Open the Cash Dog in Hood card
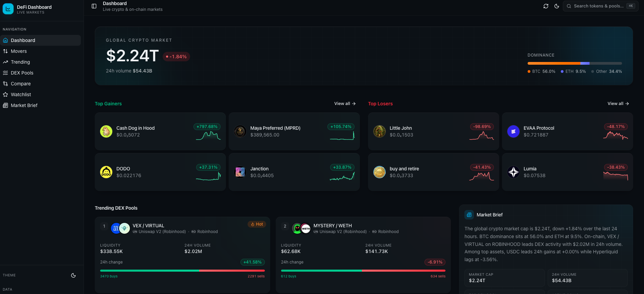This screenshot has width=644, height=294. pyautogui.click(x=160, y=131)
